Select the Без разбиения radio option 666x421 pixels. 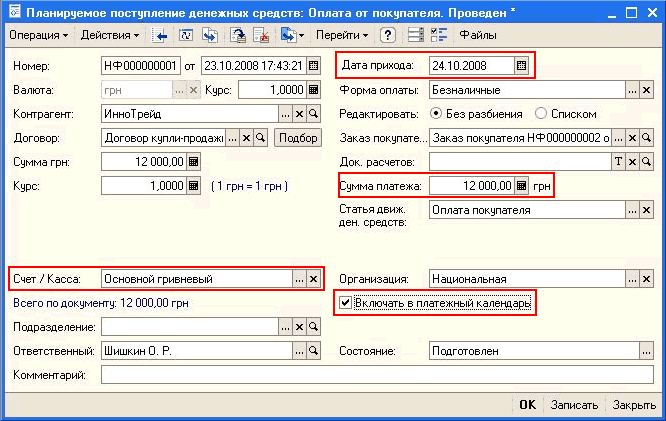436,113
